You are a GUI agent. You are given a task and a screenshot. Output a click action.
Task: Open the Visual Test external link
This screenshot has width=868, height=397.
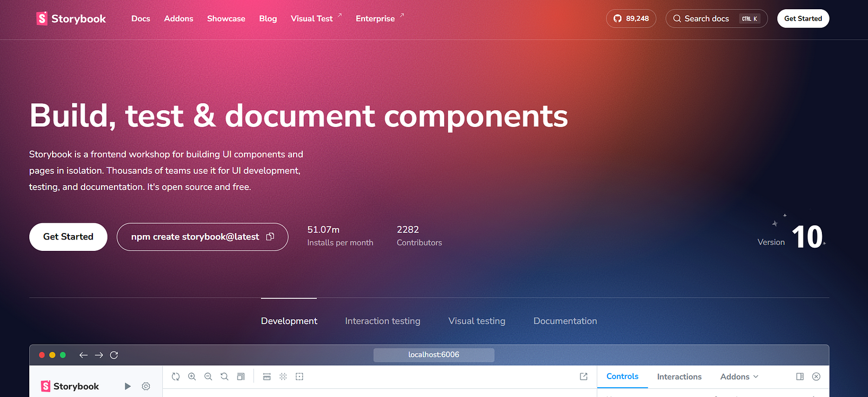[x=316, y=18]
